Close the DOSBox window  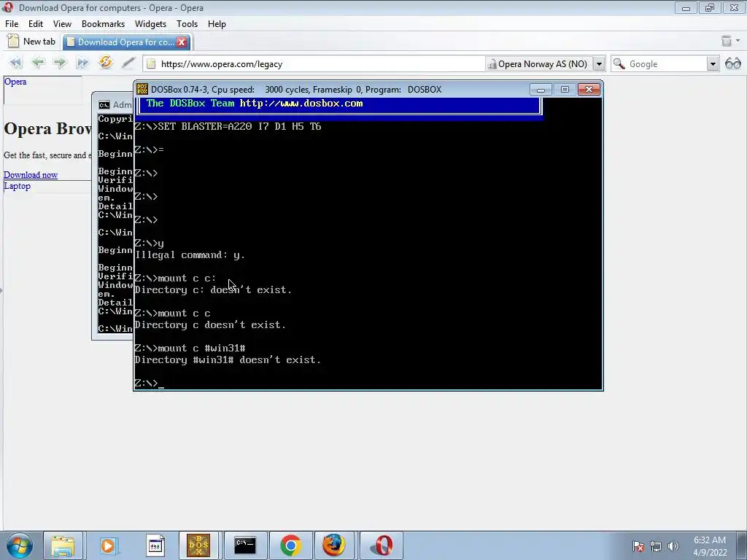589,90
